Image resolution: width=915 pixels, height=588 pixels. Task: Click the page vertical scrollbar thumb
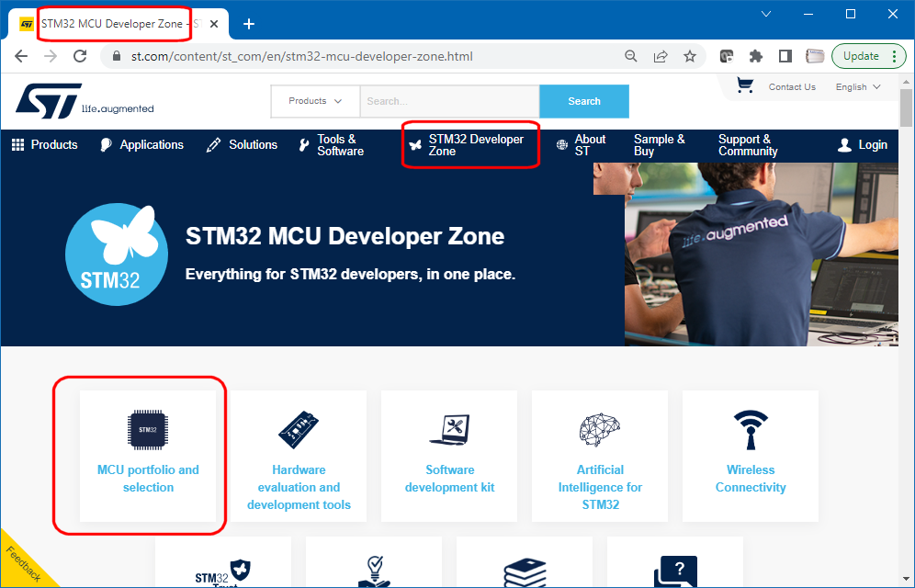[906, 107]
